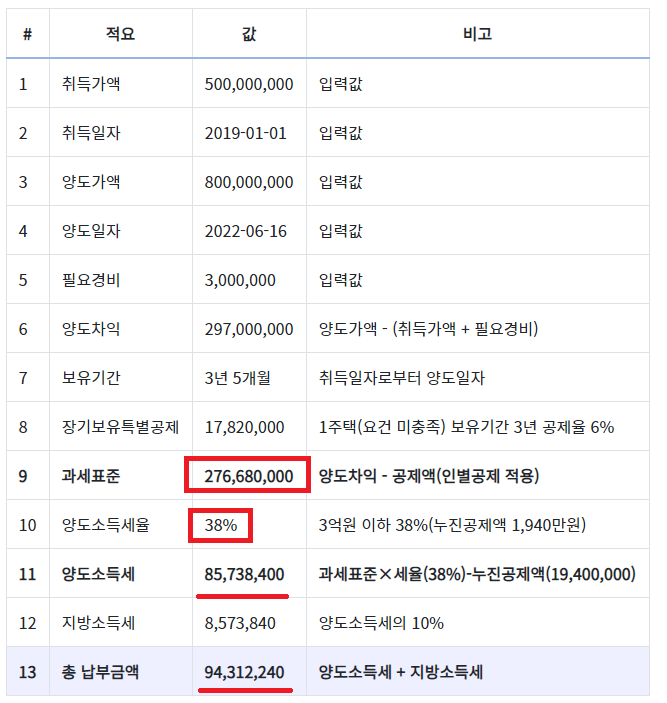
Task: Click the 과세표준×세율(38%)-누진공제액 note
Action: click(x=477, y=574)
